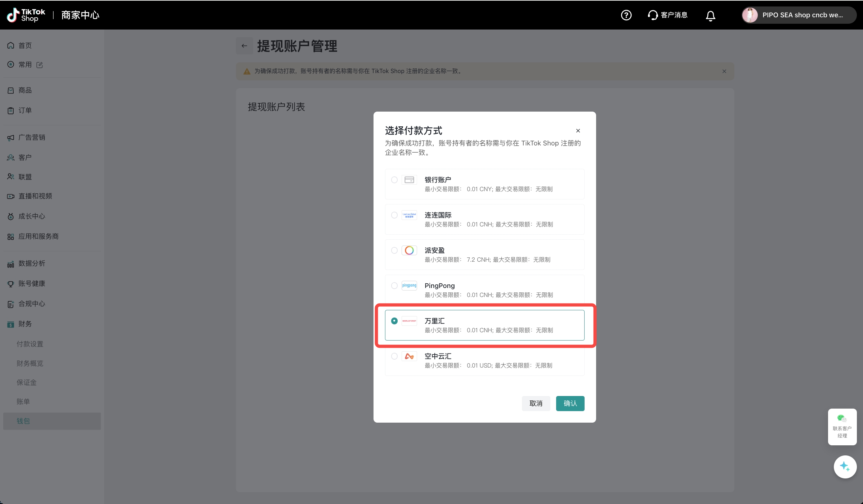Open 付款设置 in the sidebar

pyautogui.click(x=30, y=344)
